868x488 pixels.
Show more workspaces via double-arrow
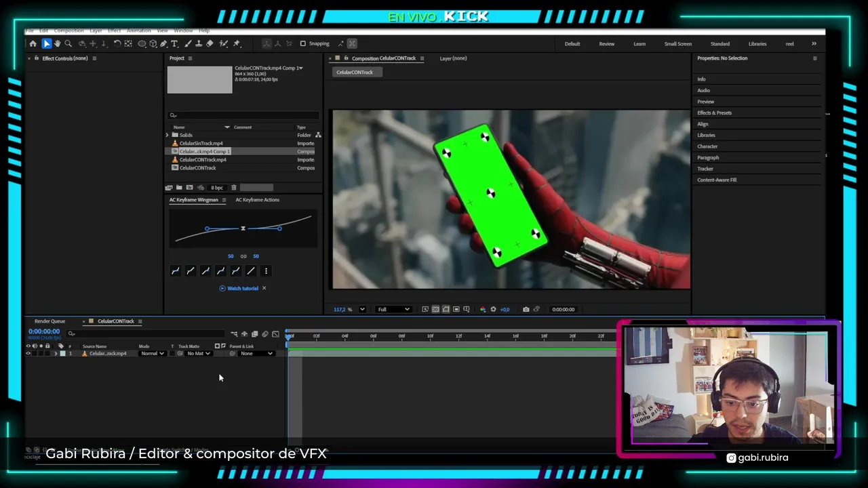click(814, 44)
